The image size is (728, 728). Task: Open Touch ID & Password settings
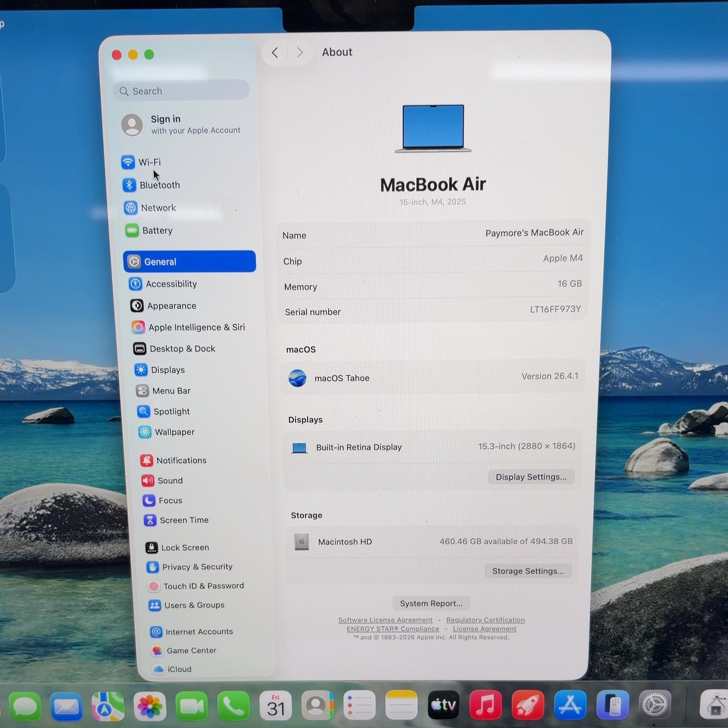(196, 586)
